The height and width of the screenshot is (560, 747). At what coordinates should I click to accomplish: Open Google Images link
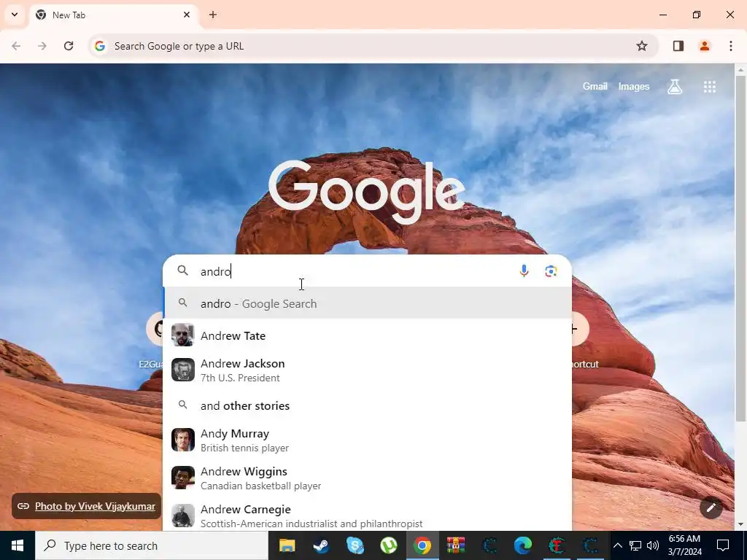pos(634,86)
